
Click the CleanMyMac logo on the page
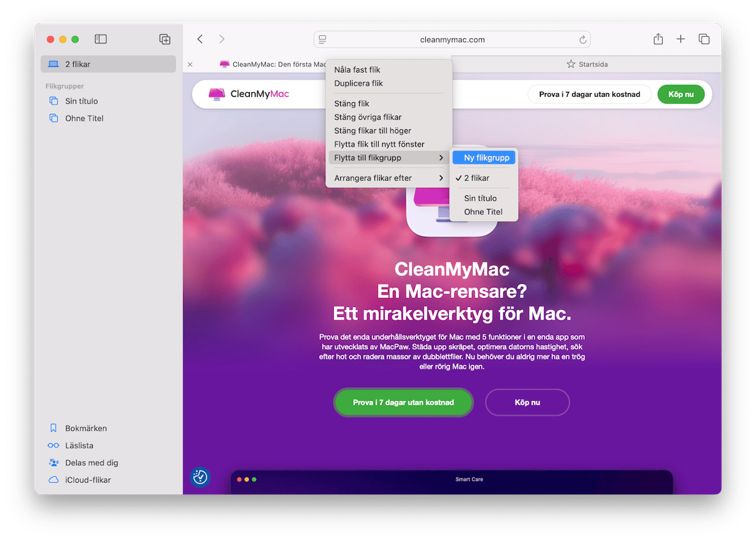click(249, 94)
